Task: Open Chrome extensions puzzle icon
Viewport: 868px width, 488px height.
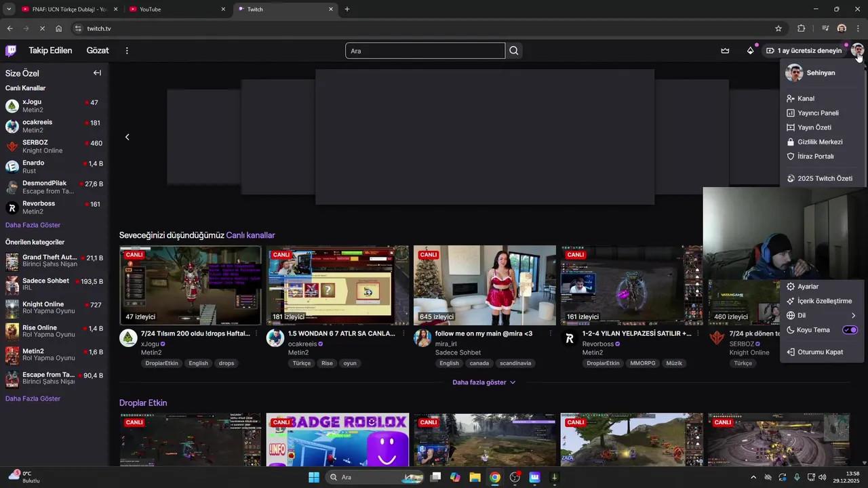Action: (x=802, y=28)
